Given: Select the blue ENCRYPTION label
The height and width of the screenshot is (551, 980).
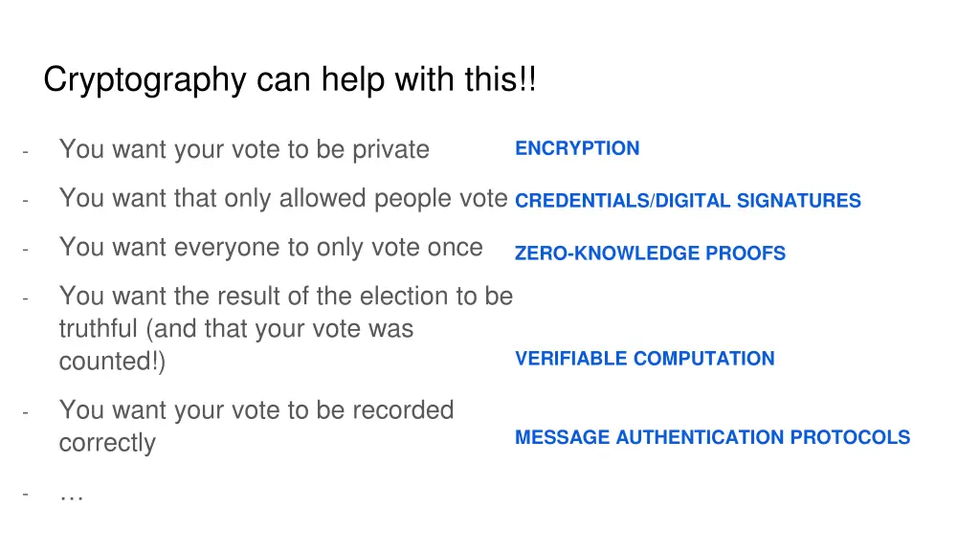Looking at the screenshot, I should (577, 148).
